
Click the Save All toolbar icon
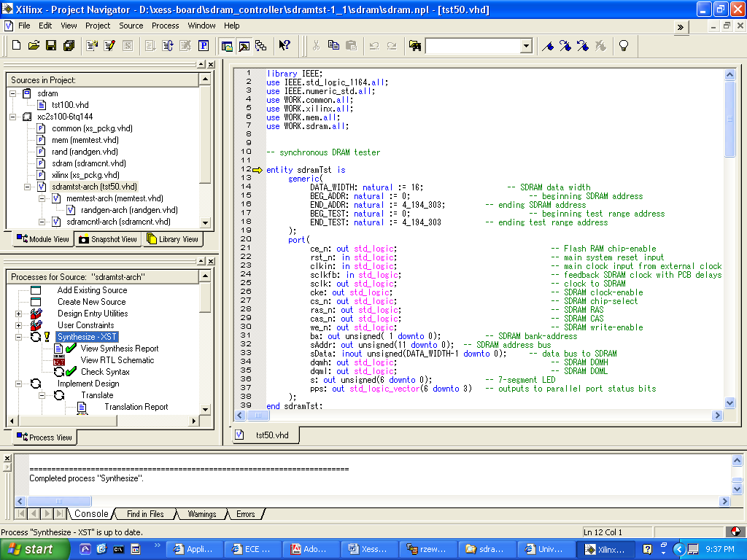tap(69, 45)
